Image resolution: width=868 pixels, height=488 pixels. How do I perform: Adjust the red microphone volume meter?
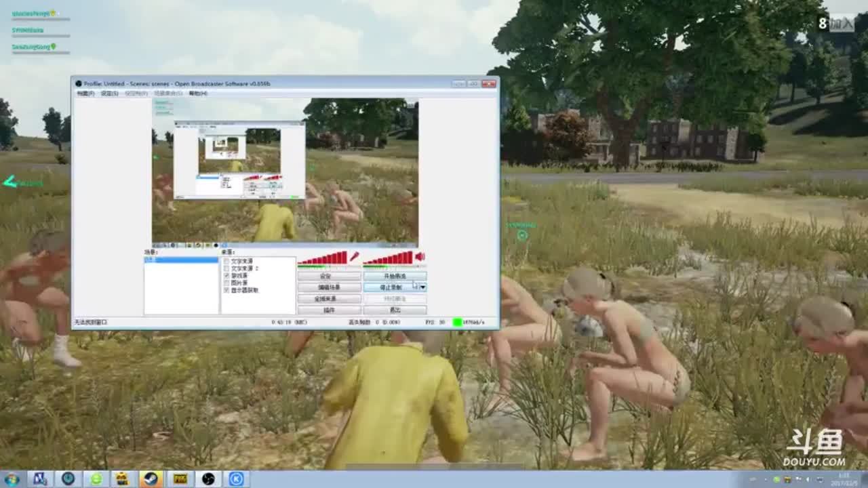tap(323, 258)
